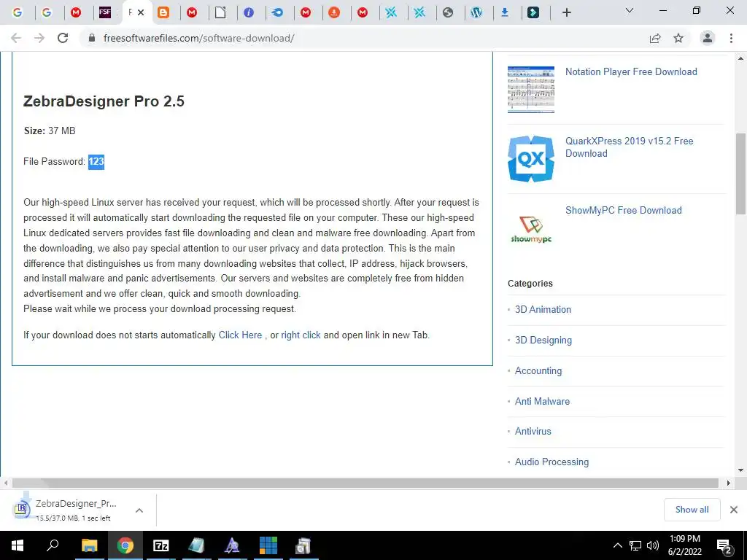Expand the ZebraDesigner download options chevron

[x=139, y=510]
